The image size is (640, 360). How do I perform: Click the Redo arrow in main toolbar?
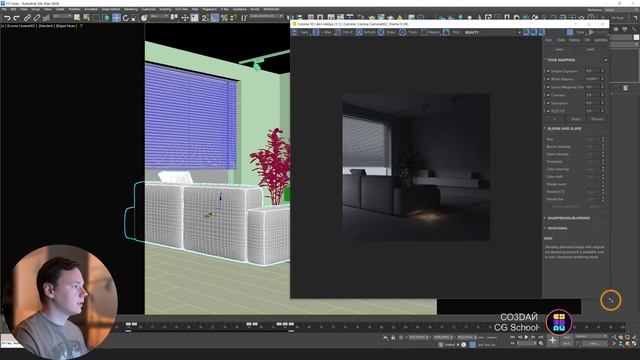pyautogui.click(x=16, y=18)
